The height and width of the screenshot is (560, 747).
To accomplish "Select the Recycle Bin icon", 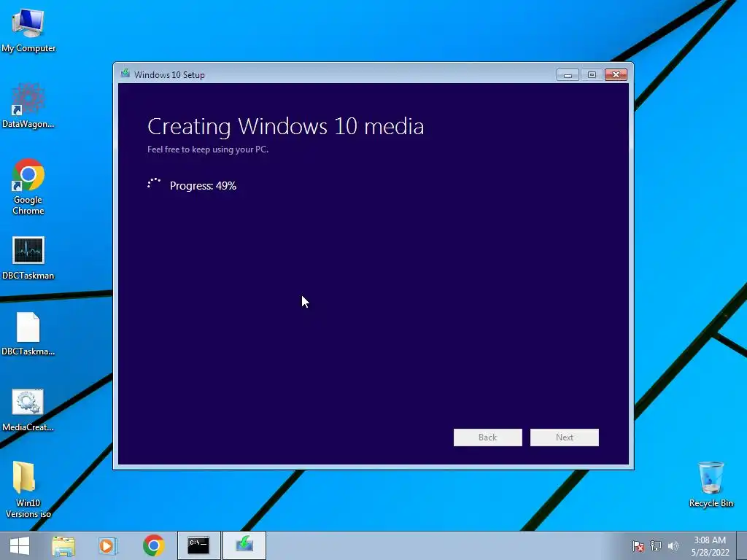I will (x=711, y=484).
